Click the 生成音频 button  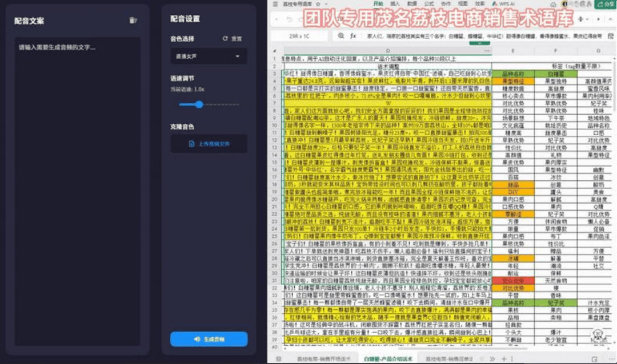click(209, 339)
